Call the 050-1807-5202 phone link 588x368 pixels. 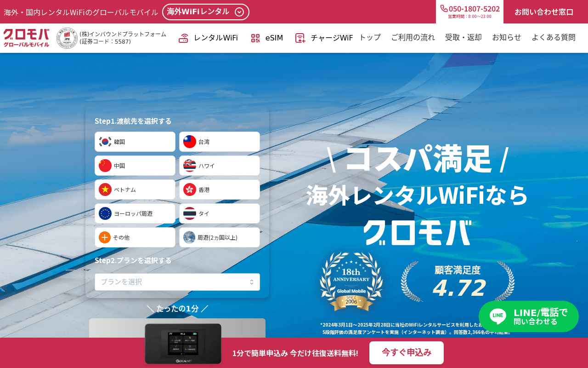[x=469, y=9]
